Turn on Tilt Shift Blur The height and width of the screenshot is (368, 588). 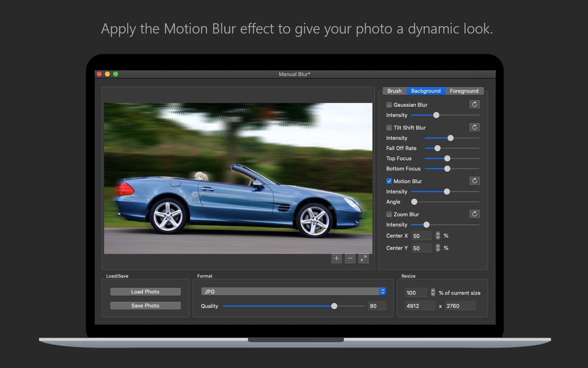point(389,128)
